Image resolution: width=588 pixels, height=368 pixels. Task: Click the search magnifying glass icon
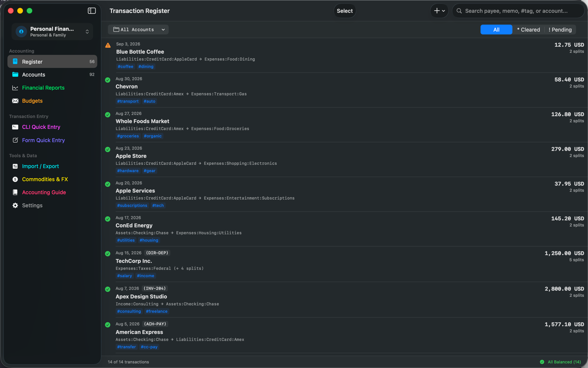459,11
